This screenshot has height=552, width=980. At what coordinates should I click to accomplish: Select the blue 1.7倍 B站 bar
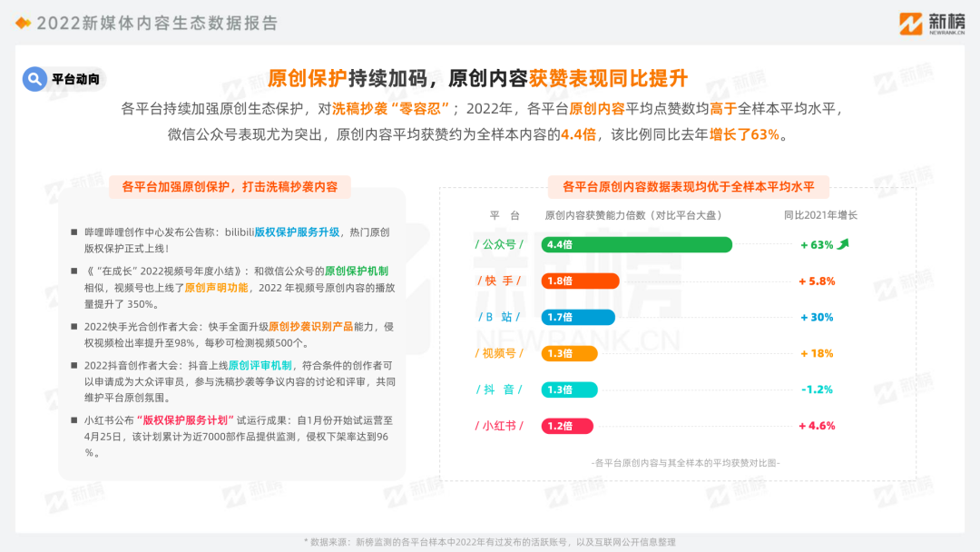pos(578,317)
